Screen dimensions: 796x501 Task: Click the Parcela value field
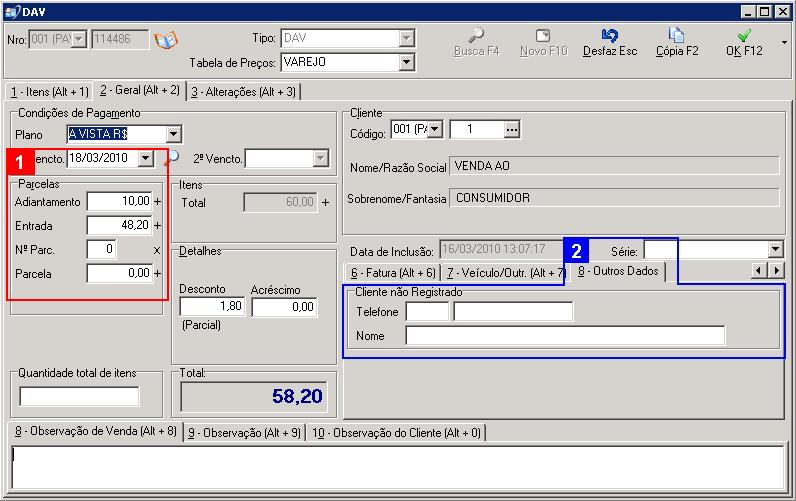point(120,273)
